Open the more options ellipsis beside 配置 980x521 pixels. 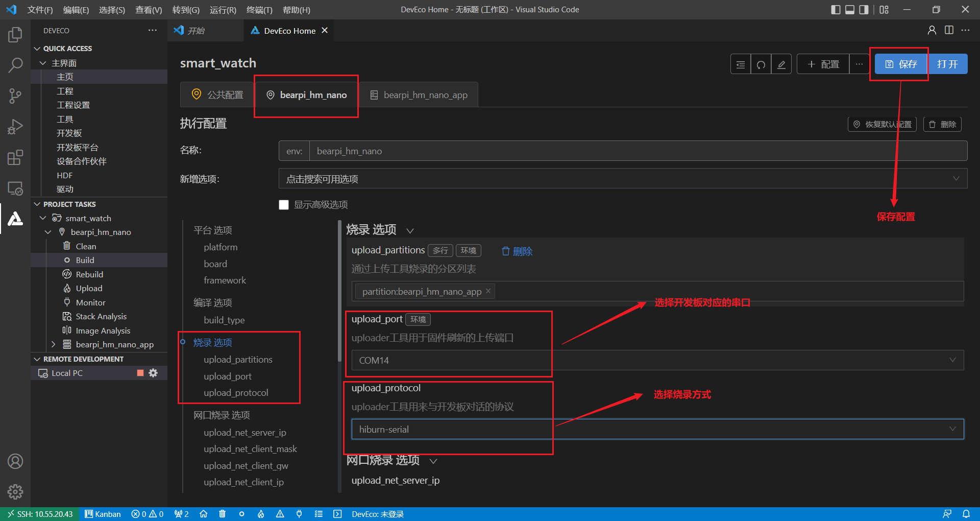click(860, 64)
